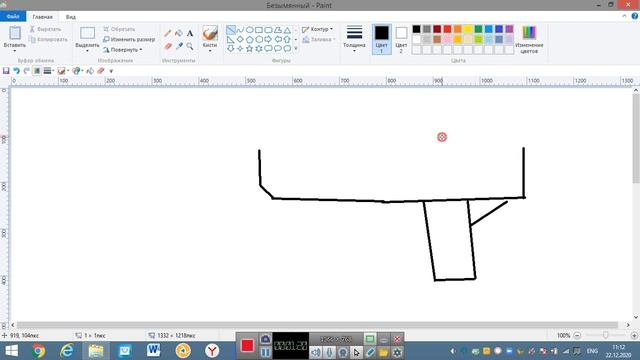
Task: Undo the last action
Action: 16,71
